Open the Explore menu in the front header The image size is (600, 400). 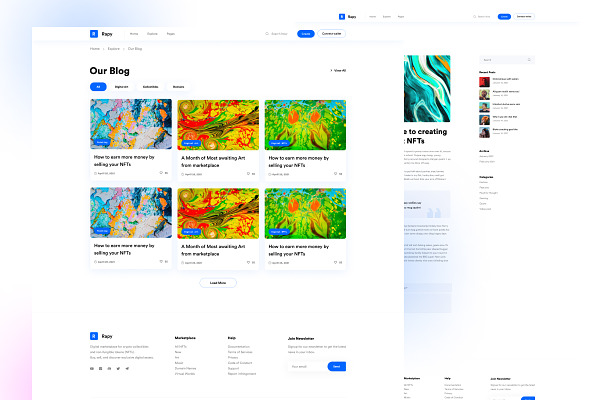(x=152, y=34)
